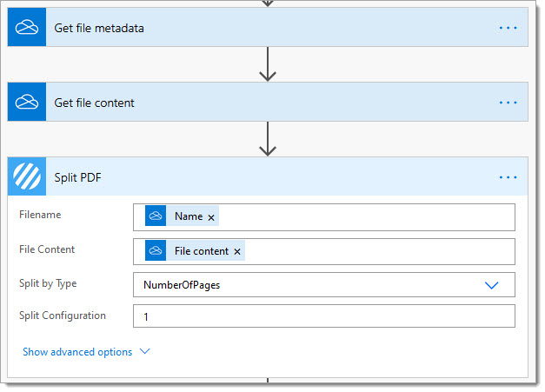Click the OneDrive icon on Get file metadata
This screenshot has height=392, width=545.
click(x=27, y=27)
